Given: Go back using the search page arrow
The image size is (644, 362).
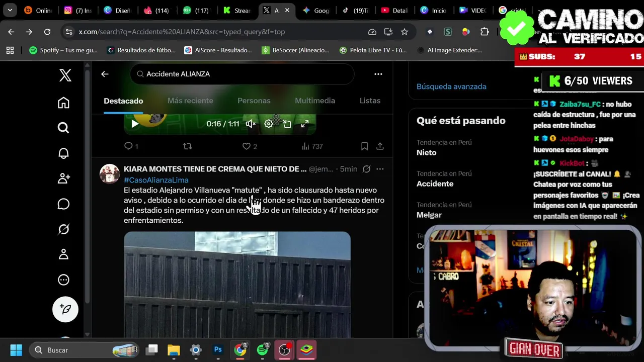Looking at the screenshot, I should [105, 74].
